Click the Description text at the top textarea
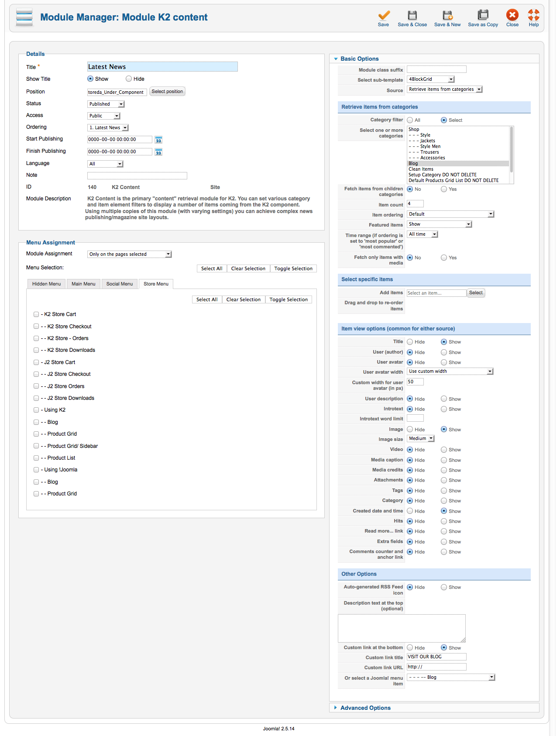 coord(402,628)
